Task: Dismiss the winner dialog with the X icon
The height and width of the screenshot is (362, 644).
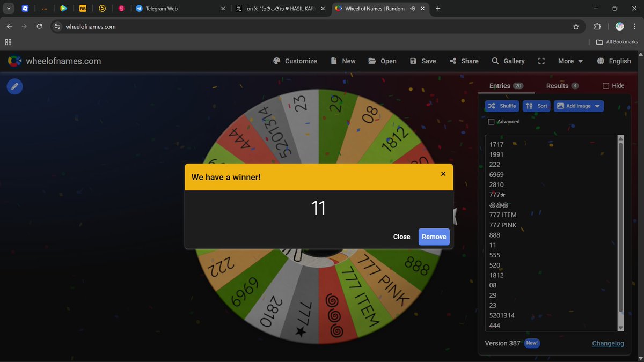Action: (x=443, y=174)
